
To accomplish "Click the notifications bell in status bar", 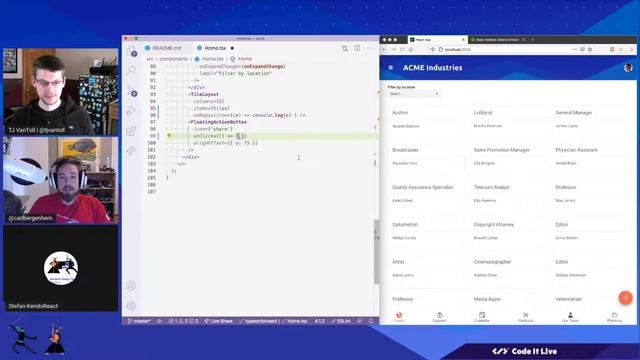I will coord(371,321).
